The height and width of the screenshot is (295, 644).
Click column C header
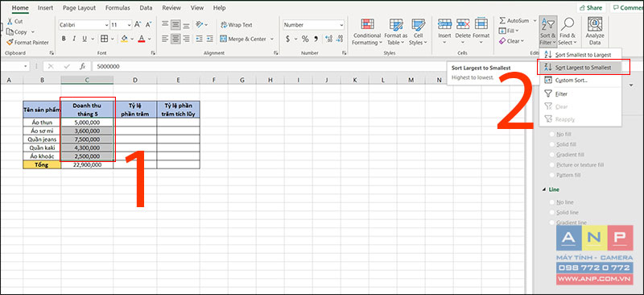point(87,80)
